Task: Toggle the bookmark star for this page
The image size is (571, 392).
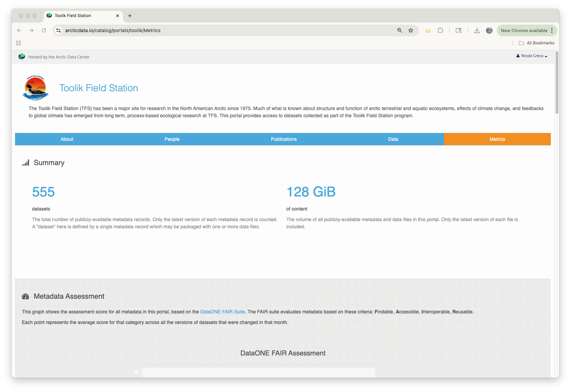Action: (410, 30)
